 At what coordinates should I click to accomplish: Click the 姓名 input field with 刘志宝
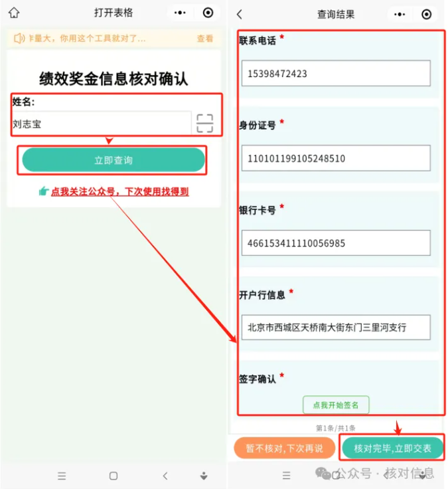point(102,124)
